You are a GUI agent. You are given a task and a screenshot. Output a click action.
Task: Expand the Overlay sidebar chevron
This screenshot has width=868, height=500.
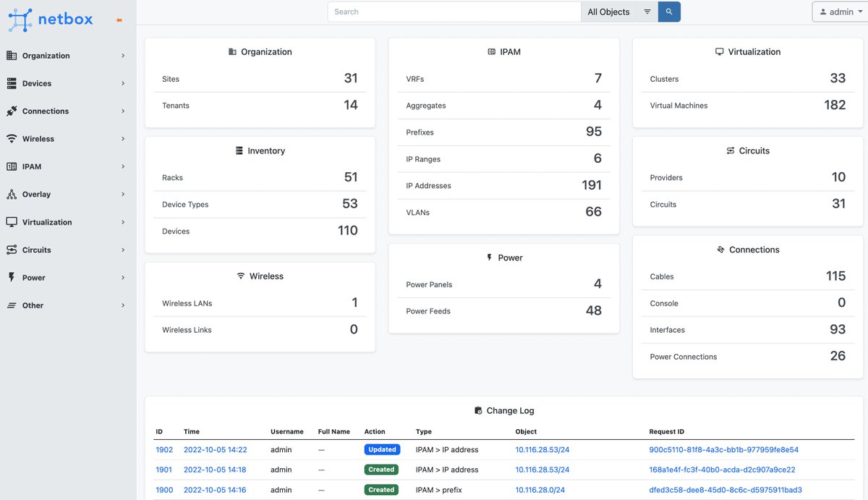click(123, 195)
